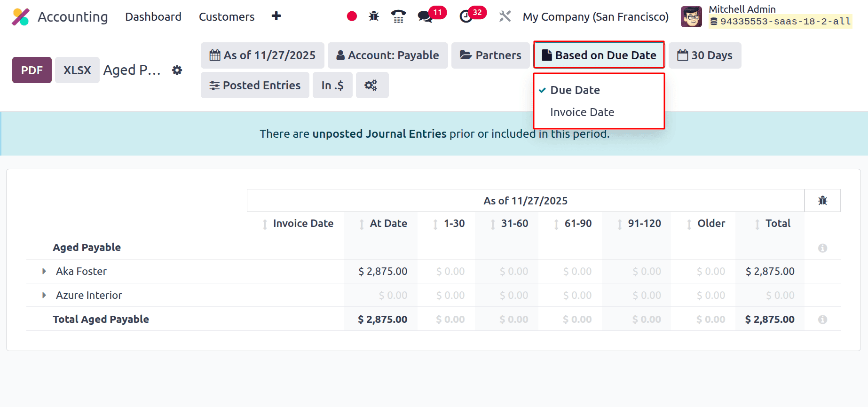Click Total Aged Payable grand total amount
Screen dimensions: 868x407
coord(770,319)
